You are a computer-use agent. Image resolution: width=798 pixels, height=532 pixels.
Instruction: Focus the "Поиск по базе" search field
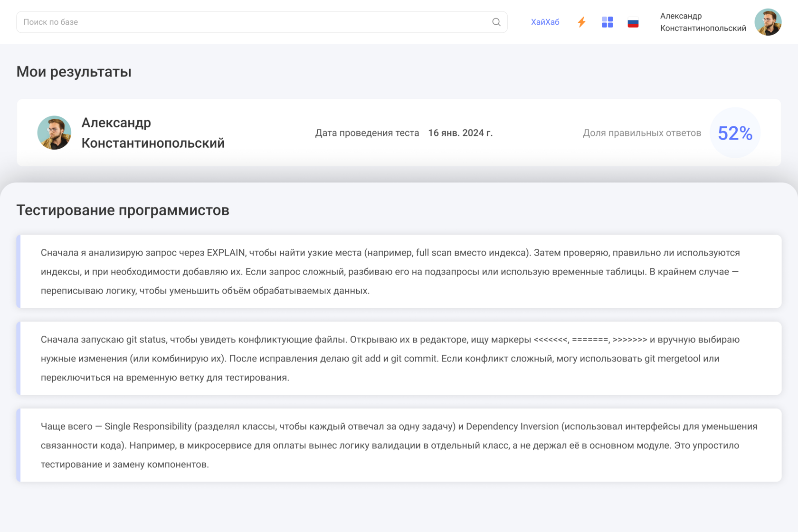pos(262,22)
